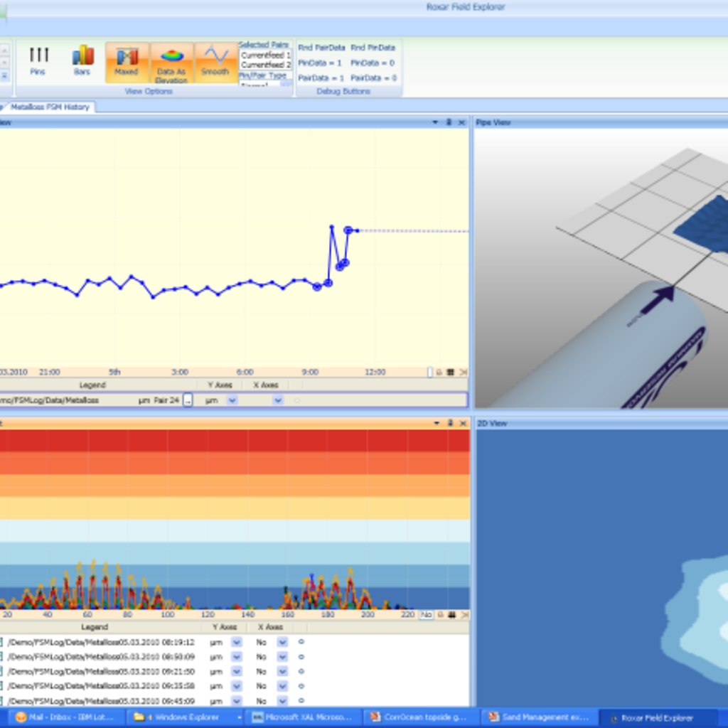Click grid icon on trend chart axis bar
Image resolution: width=728 pixels, height=728 pixels.
[450, 372]
